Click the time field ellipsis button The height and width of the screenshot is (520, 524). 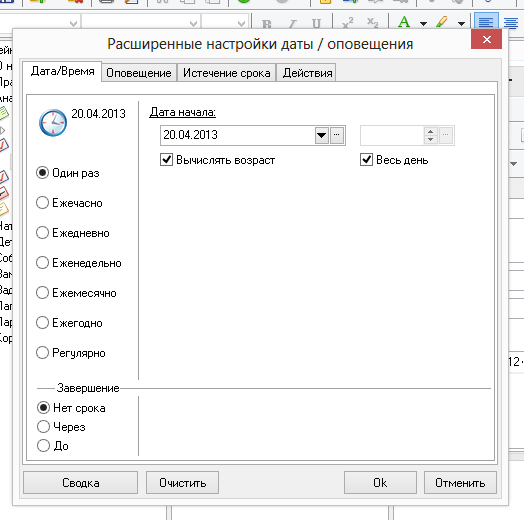click(x=446, y=135)
